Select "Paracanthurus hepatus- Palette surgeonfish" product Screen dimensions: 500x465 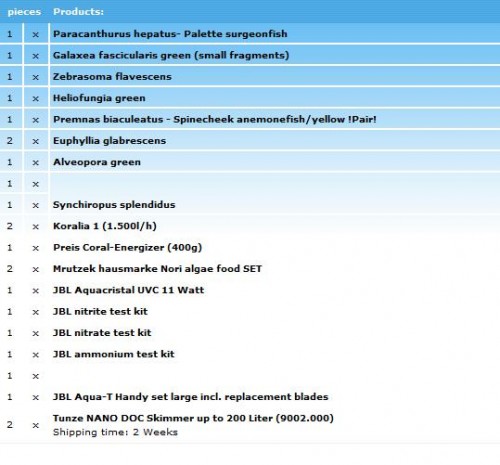(x=170, y=34)
